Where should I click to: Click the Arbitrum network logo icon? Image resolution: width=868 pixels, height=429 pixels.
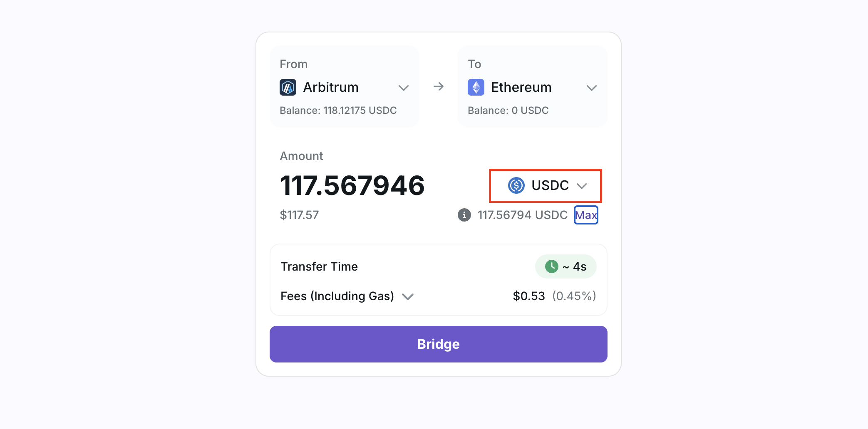(x=288, y=87)
